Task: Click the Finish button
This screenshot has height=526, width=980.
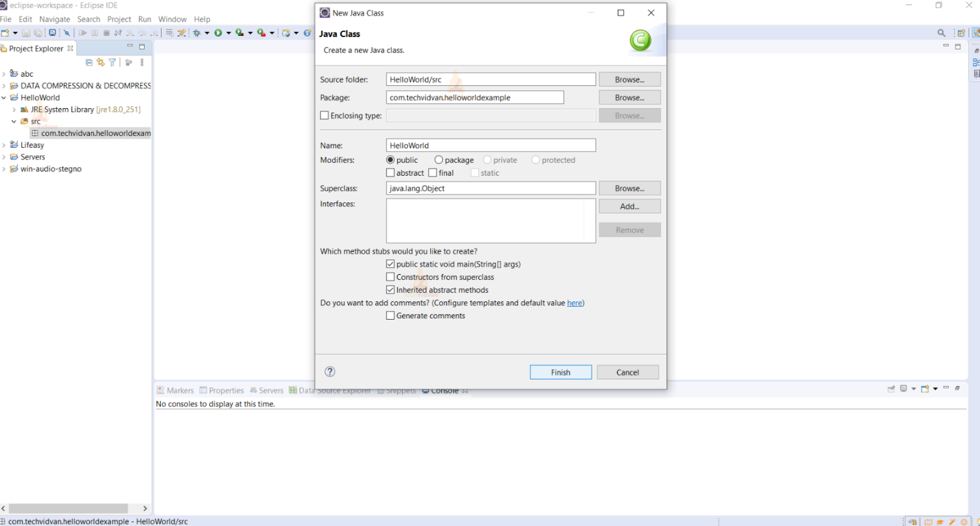Action: pos(561,372)
